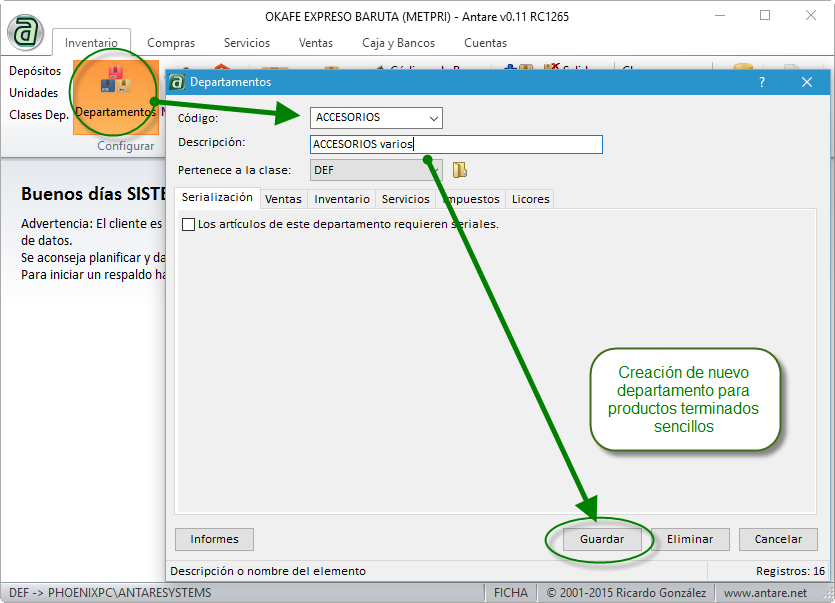
Task: Click the dialog help question mark
Action: pyautogui.click(x=762, y=82)
